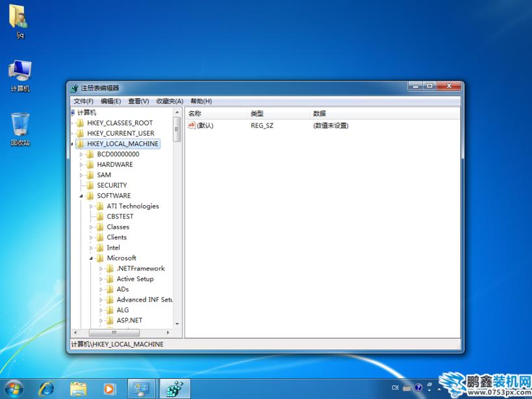The width and height of the screenshot is (532, 399).
Task: Click the tree vertical scrollbar thumb
Action: tap(177, 129)
